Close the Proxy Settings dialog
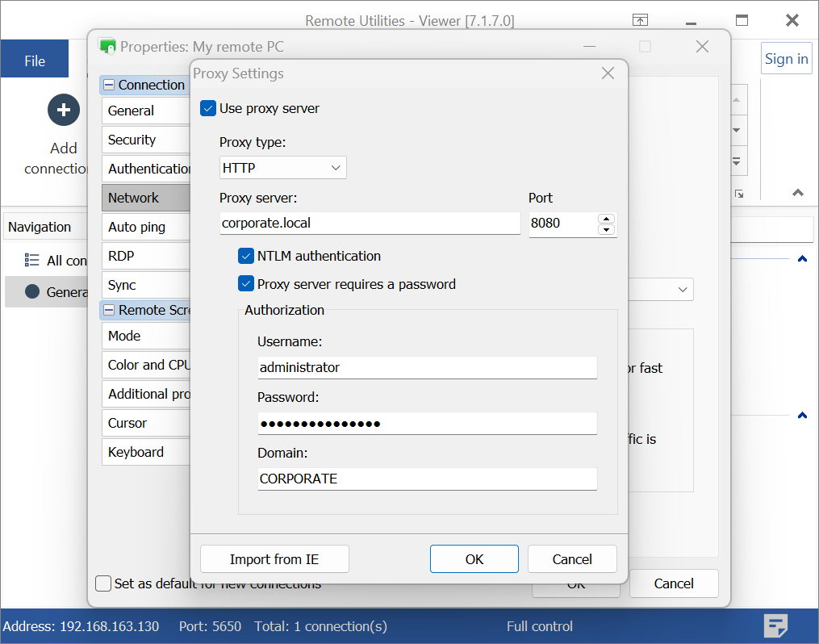 coord(608,73)
